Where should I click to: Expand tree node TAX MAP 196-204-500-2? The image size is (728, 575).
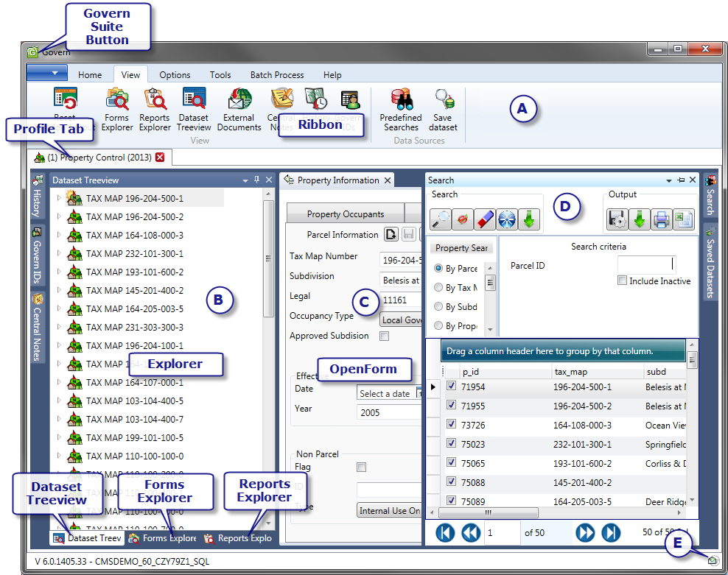(x=60, y=216)
